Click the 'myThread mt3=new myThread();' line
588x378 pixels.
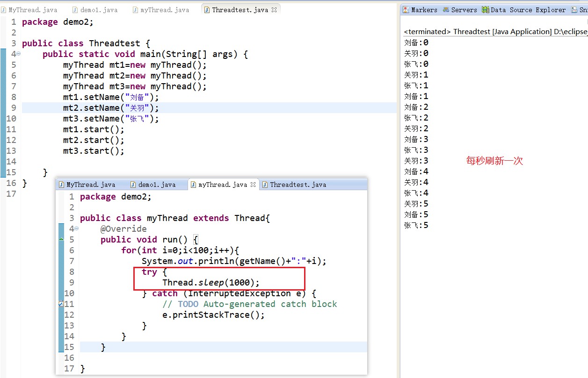coord(135,86)
